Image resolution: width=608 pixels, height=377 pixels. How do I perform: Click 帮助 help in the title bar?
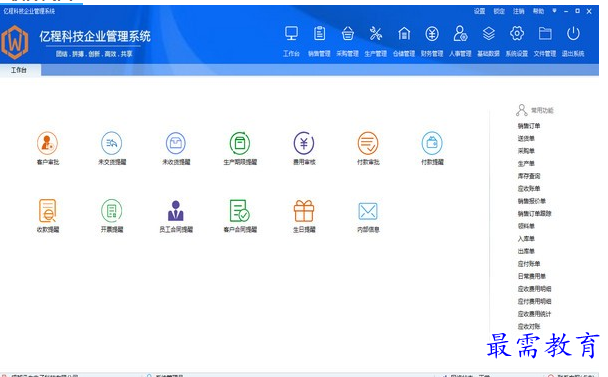(538, 11)
